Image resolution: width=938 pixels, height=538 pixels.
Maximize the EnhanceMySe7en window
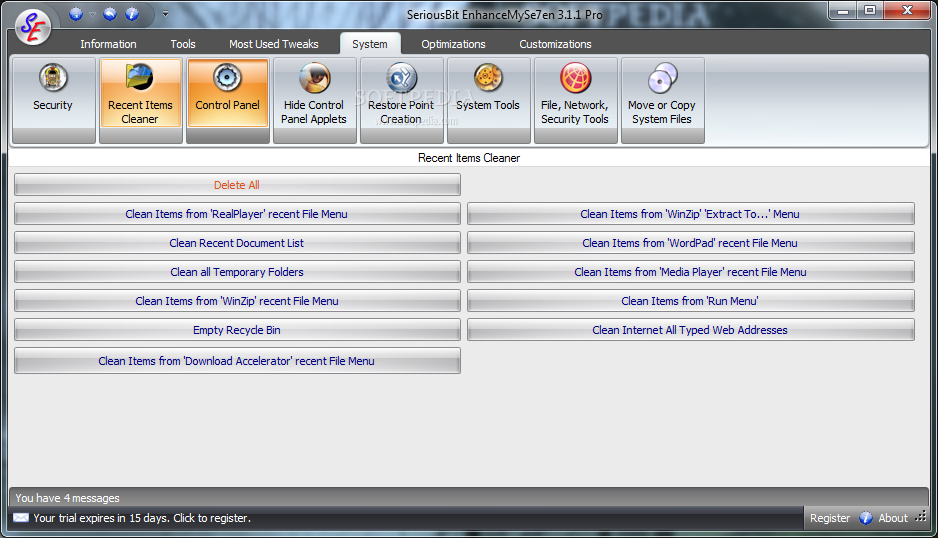coord(870,11)
